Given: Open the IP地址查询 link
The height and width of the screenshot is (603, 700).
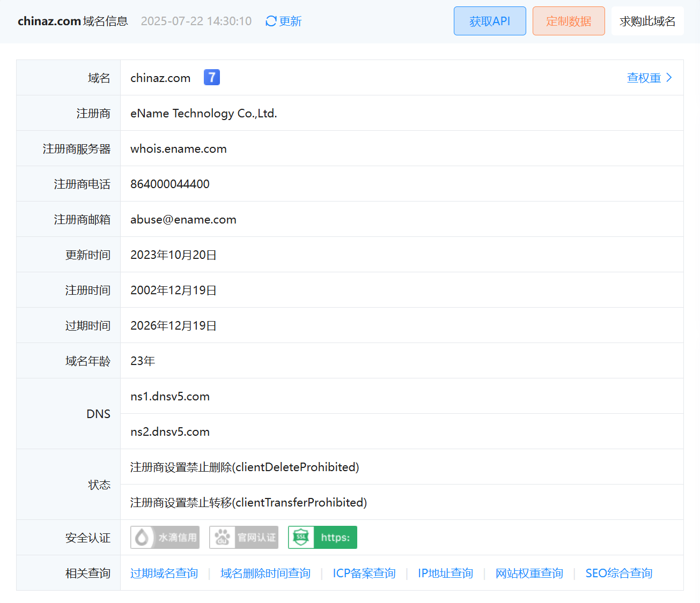Looking at the screenshot, I should tap(445, 573).
